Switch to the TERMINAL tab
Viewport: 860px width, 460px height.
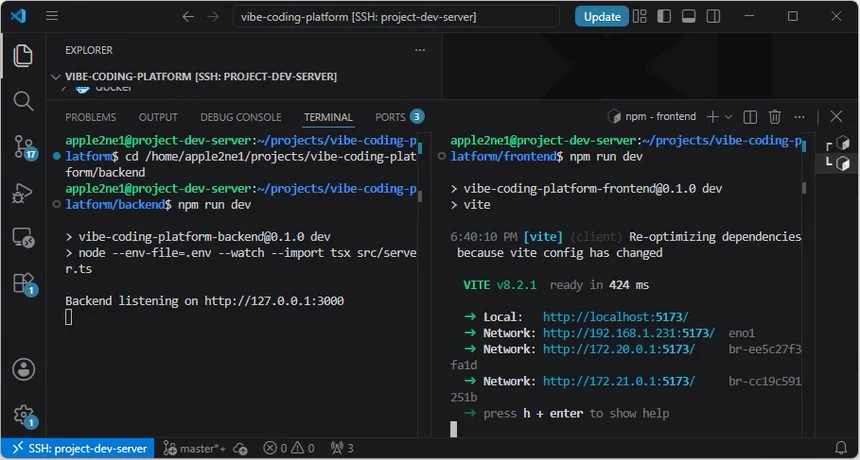tap(328, 117)
